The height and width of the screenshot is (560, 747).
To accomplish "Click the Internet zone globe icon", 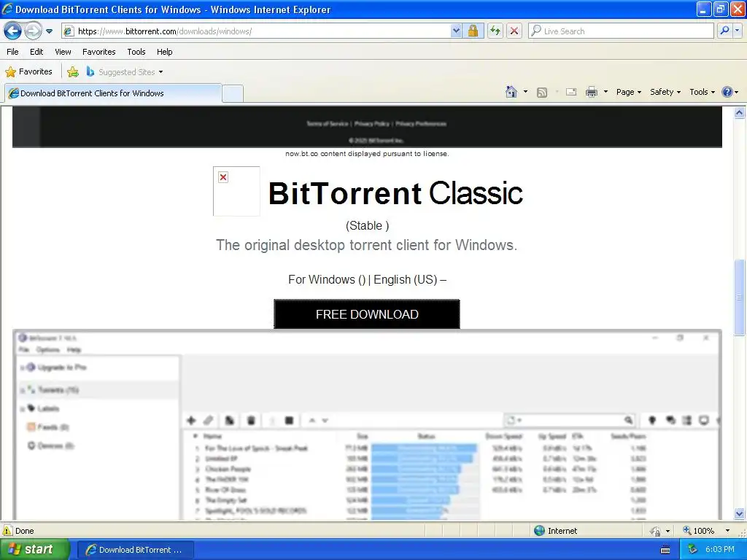I will 539,531.
